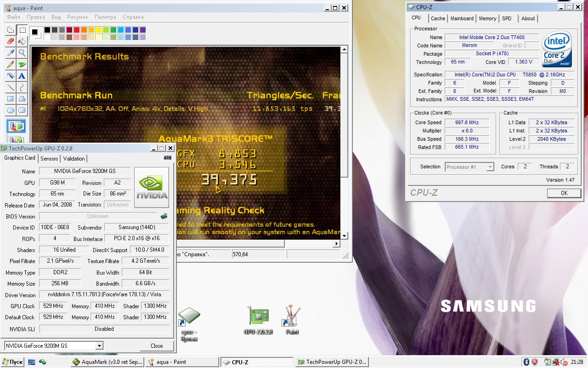Open the Processor #1 selection dropdown in CPU-Z

click(x=469, y=167)
